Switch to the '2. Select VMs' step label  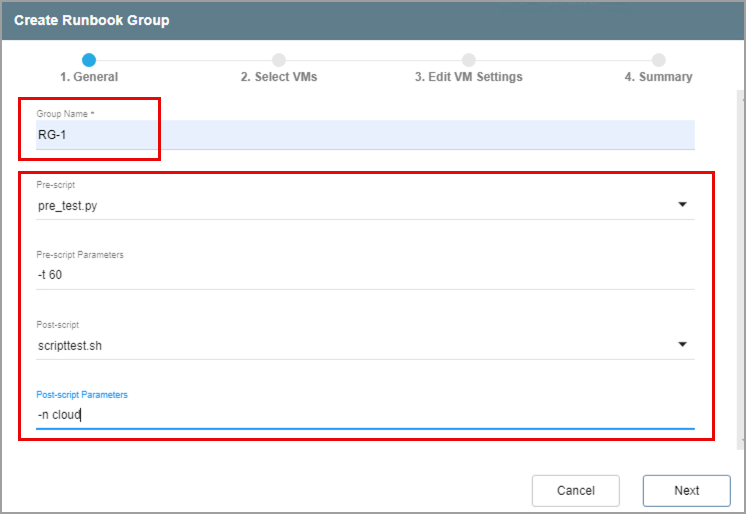coord(279,77)
